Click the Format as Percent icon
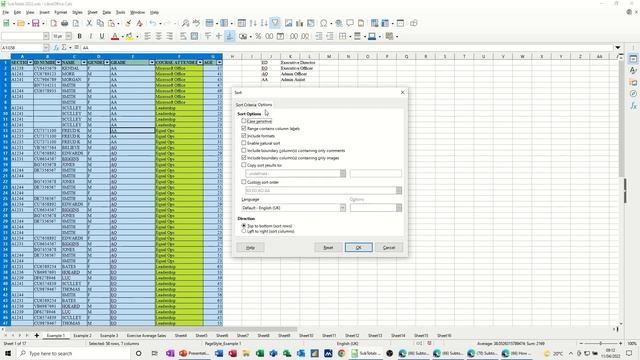Image resolution: width=640 pixels, height=360 pixels. pyautogui.click(x=258, y=36)
